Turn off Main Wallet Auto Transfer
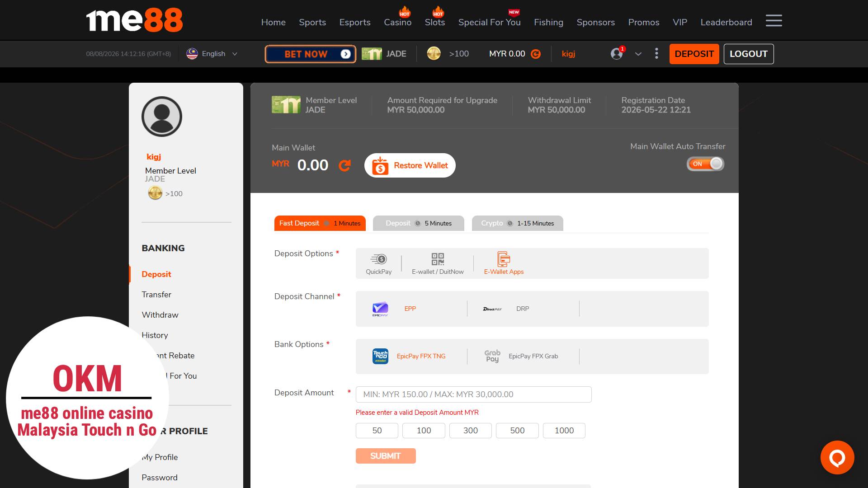 [705, 164]
